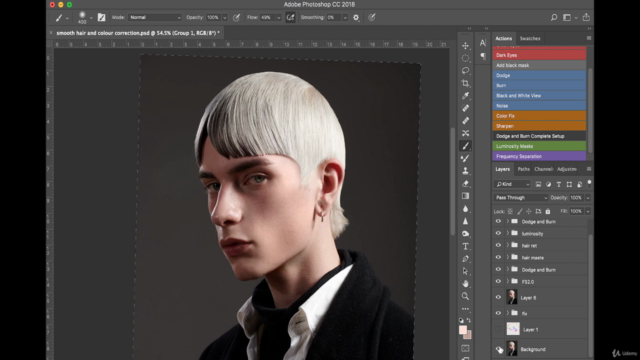The height and width of the screenshot is (360, 640).
Task: Open the smoothing options gear icon
Action: (x=356, y=18)
